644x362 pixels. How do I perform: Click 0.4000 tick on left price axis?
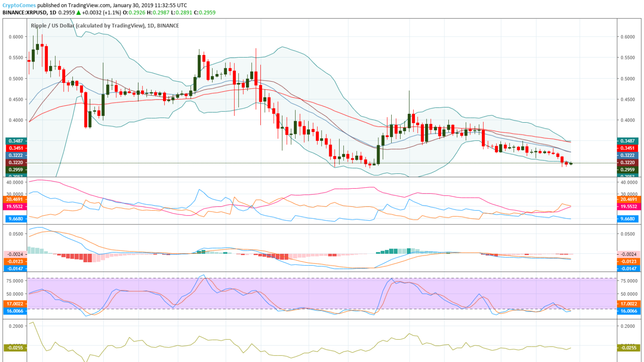click(16, 120)
